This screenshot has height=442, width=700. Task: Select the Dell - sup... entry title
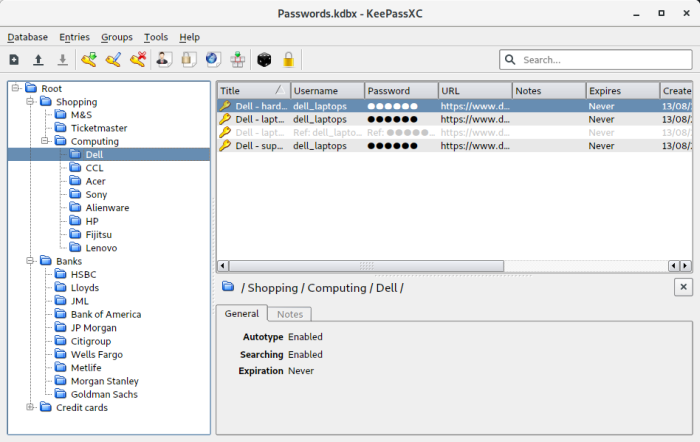259,146
